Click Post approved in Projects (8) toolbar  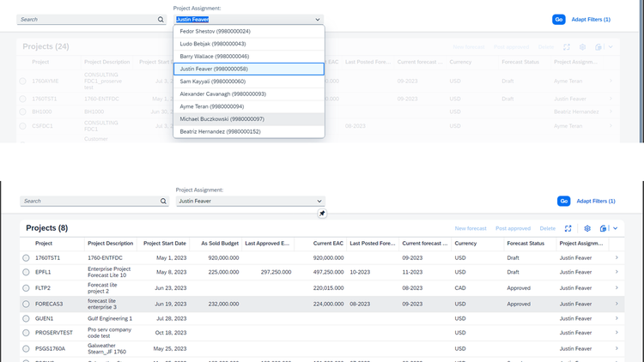pos(513,229)
